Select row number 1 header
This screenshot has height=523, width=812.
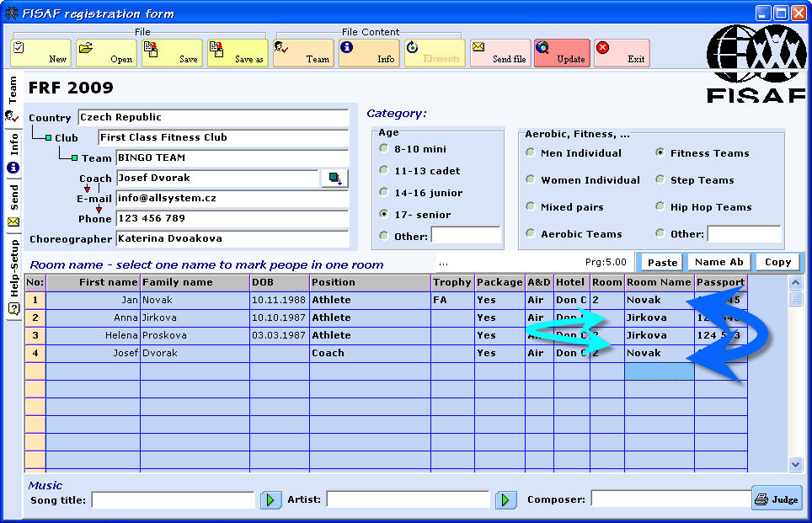tap(35, 300)
